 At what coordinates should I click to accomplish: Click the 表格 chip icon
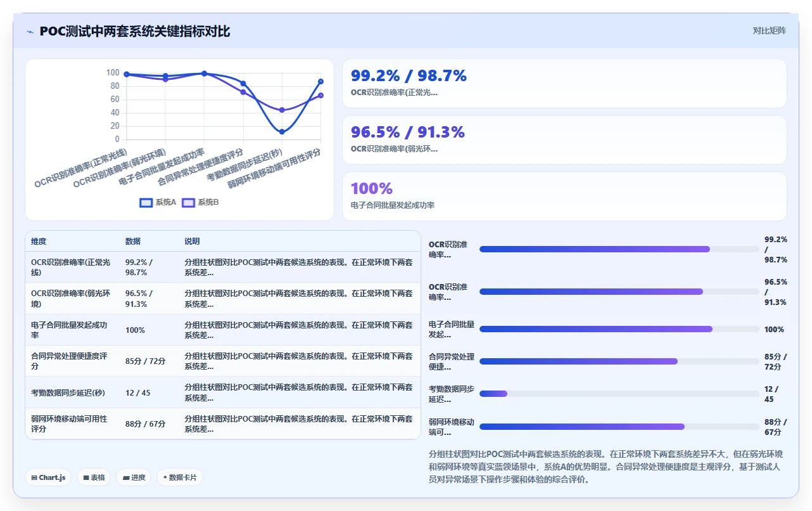[86, 477]
